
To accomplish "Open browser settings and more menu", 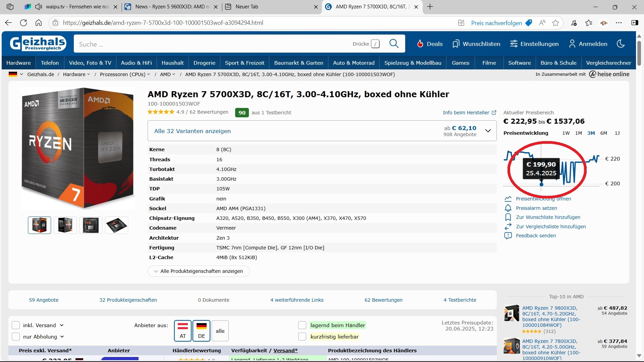I will coord(619,23).
